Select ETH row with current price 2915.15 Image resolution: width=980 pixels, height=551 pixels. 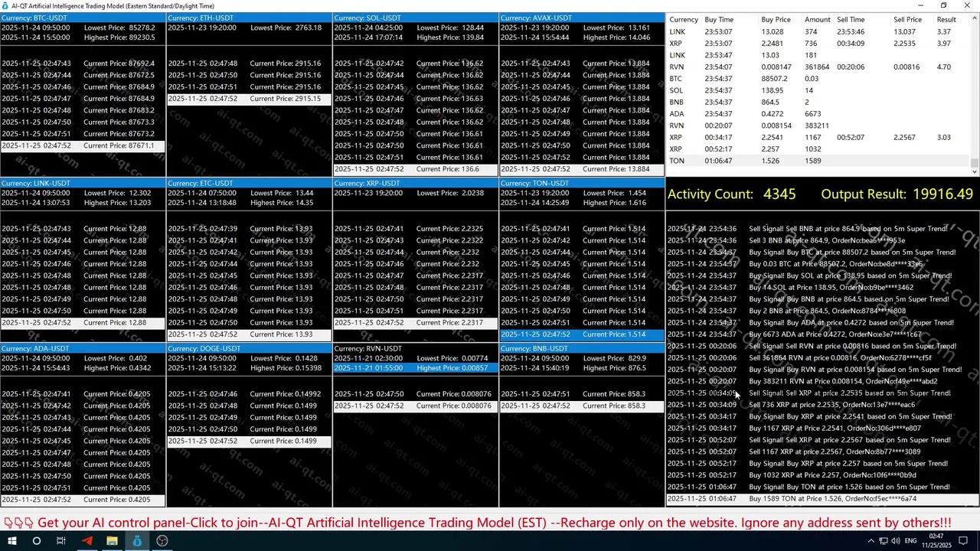pyautogui.click(x=249, y=99)
